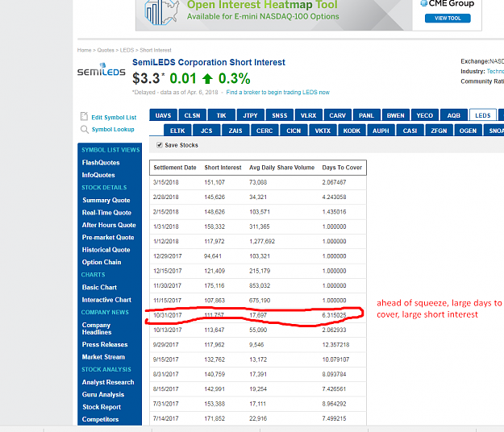Click the Days To Cover column header
This screenshot has width=504, height=432.
click(x=342, y=168)
